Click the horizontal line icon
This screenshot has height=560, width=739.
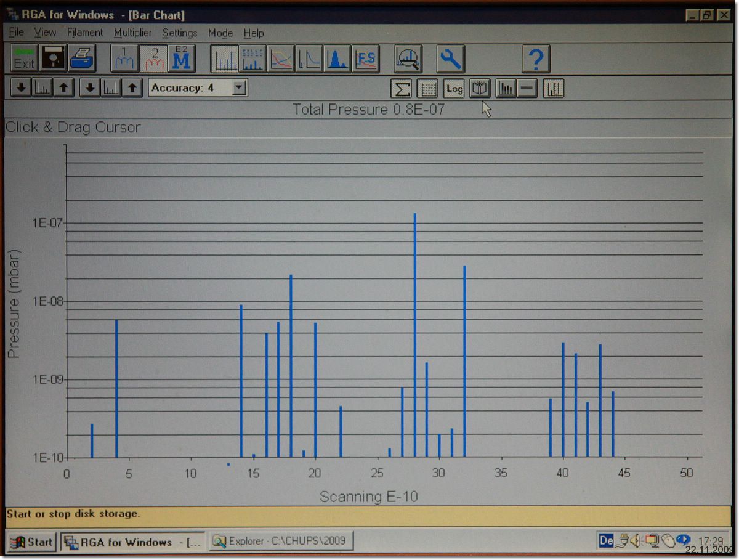point(527,89)
